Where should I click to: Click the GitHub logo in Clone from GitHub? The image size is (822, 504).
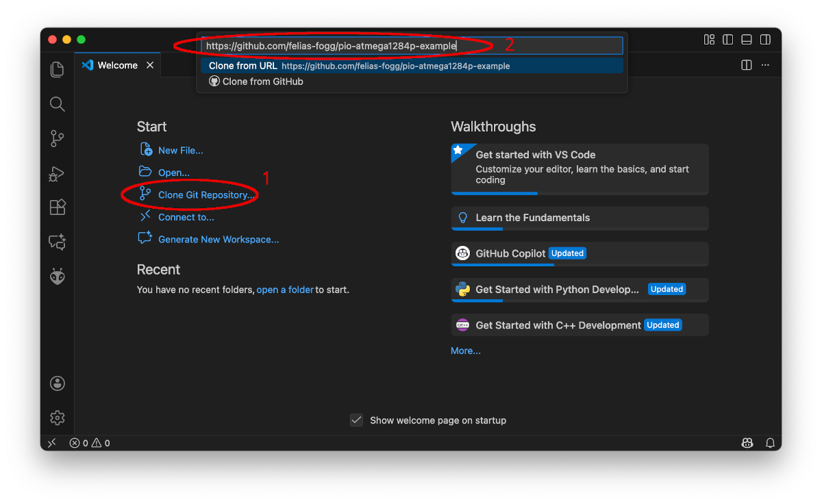pos(214,81)
